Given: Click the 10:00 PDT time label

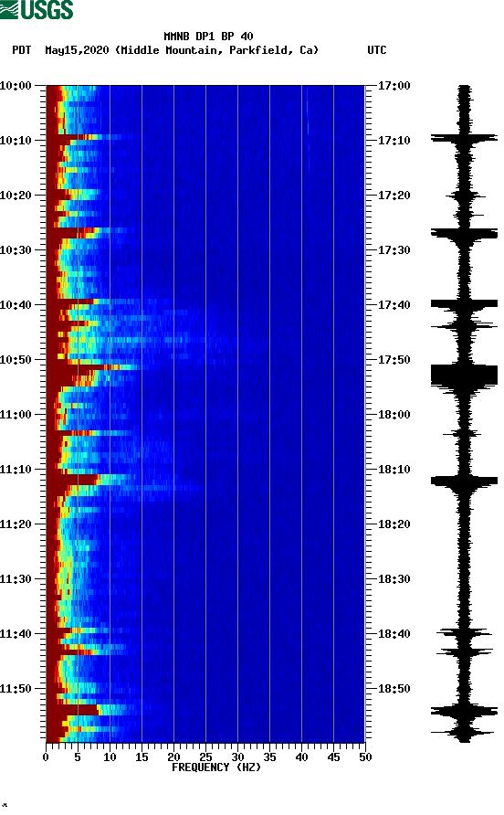Looking at the screenshot, I should 16,86.
